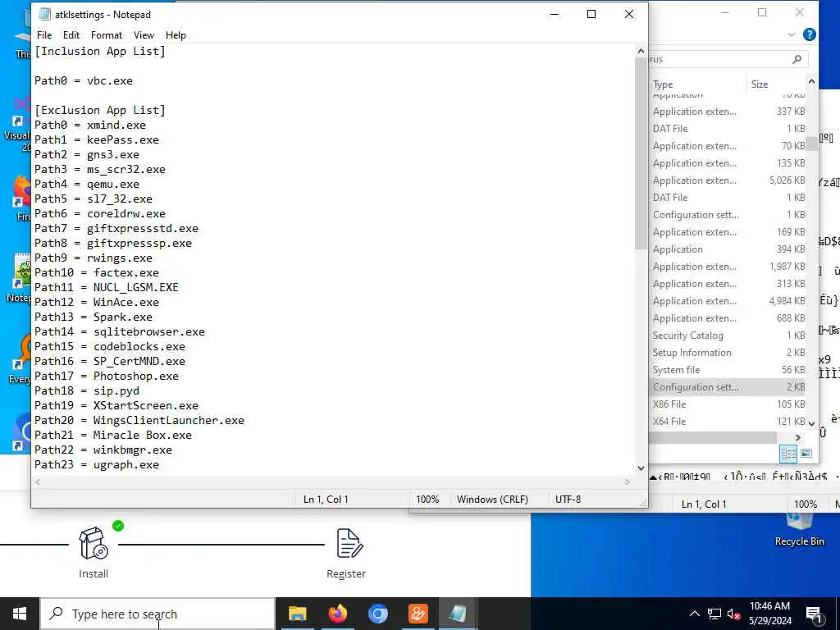
Task: Select the System file row in Explorer
Action: tap(728, 370)
